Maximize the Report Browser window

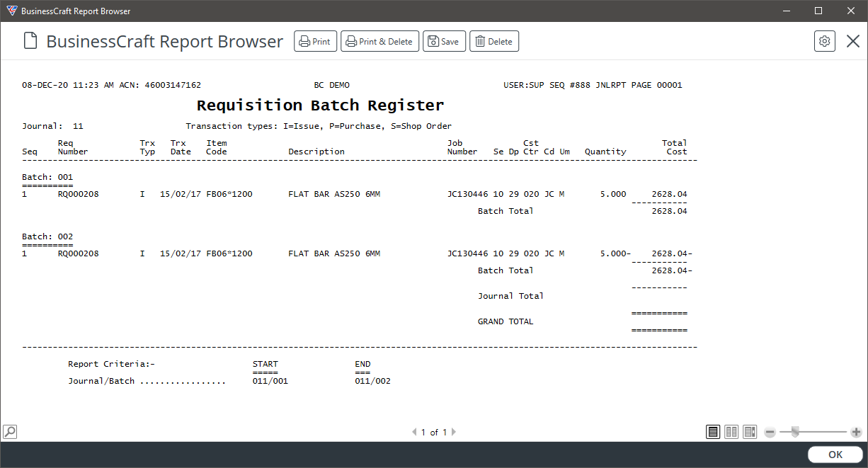click(818, 11)
